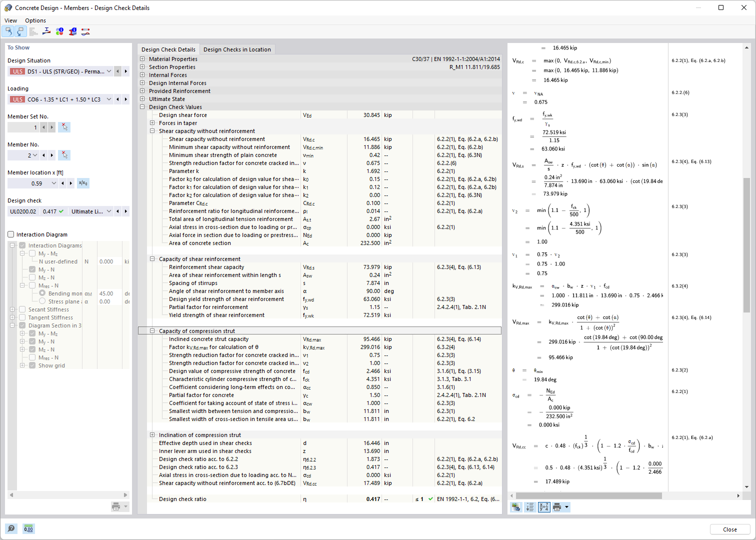Screen dimensions: 756x540
Task: Check the Secant Stiffness checkbox
Action: coord(22,309)
